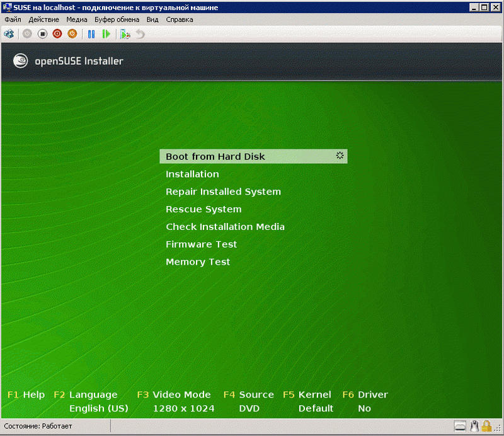Maximize the VM connection window
Image resolution: width=504 pixels, height=436 pixels.
pyautogui.click(x=484, y=7)
